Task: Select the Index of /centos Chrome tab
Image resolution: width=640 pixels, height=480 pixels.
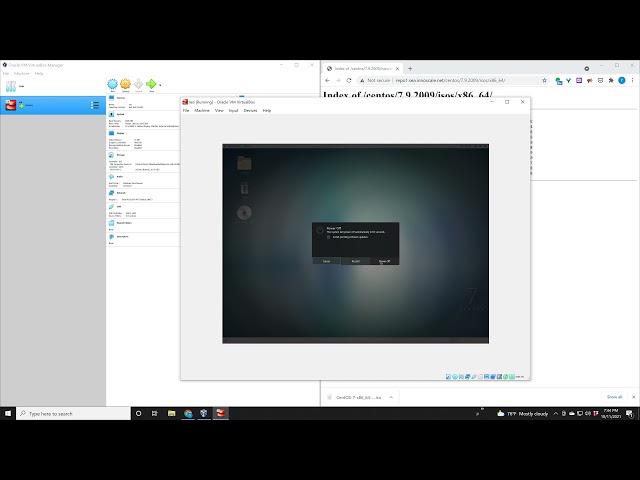Action: tap(363, 69)
